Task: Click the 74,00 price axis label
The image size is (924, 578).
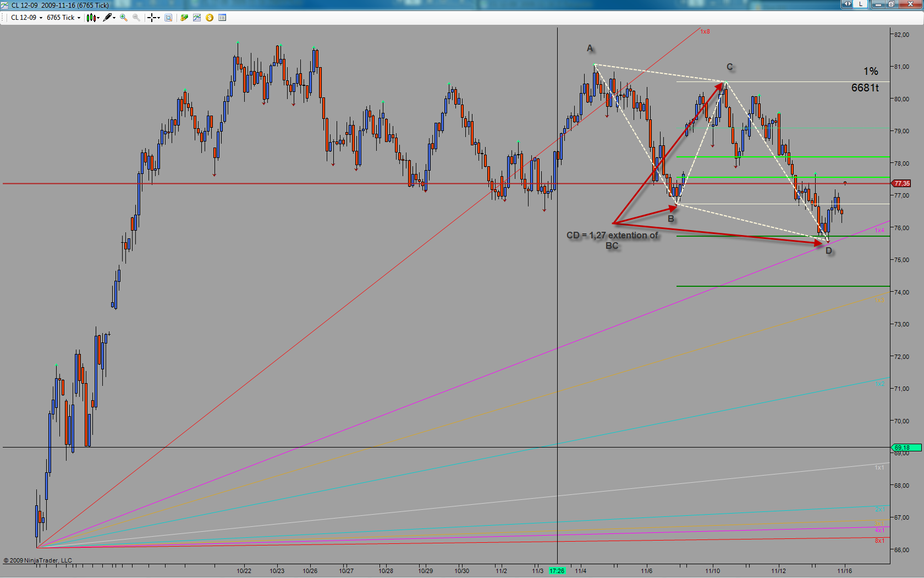Action: pyautogui.click(x=901, y=292)
